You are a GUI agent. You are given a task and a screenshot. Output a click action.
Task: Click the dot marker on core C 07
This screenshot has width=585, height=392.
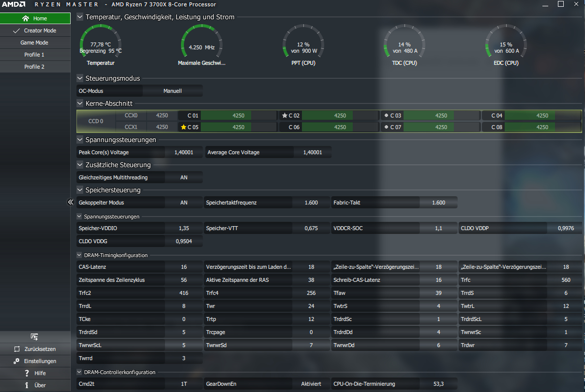coord(386,127)
